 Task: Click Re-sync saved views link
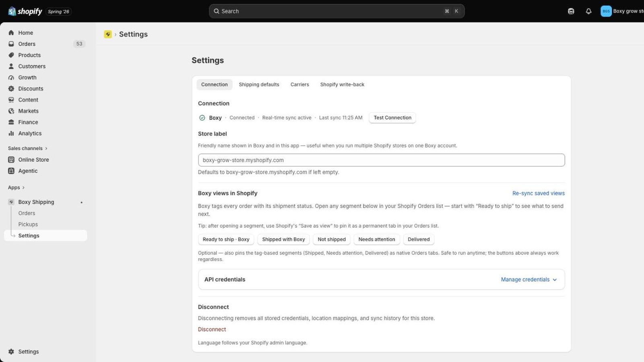(x=539, y=193)
